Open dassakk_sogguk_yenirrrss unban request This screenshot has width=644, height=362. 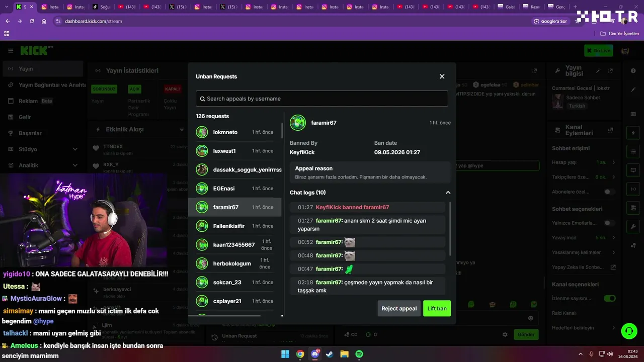coord(234,169)
